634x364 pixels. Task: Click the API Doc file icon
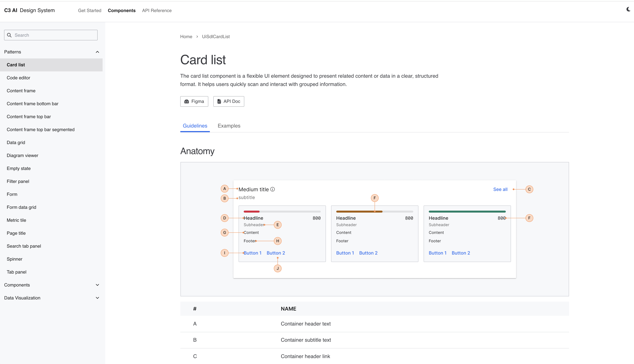tap(219, 101)
